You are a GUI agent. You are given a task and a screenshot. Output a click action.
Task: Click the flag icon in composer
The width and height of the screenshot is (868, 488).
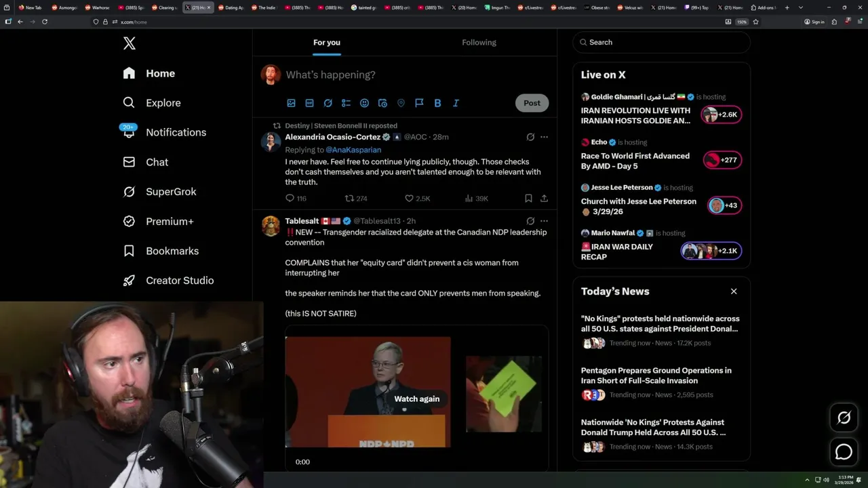click(419, 103)
